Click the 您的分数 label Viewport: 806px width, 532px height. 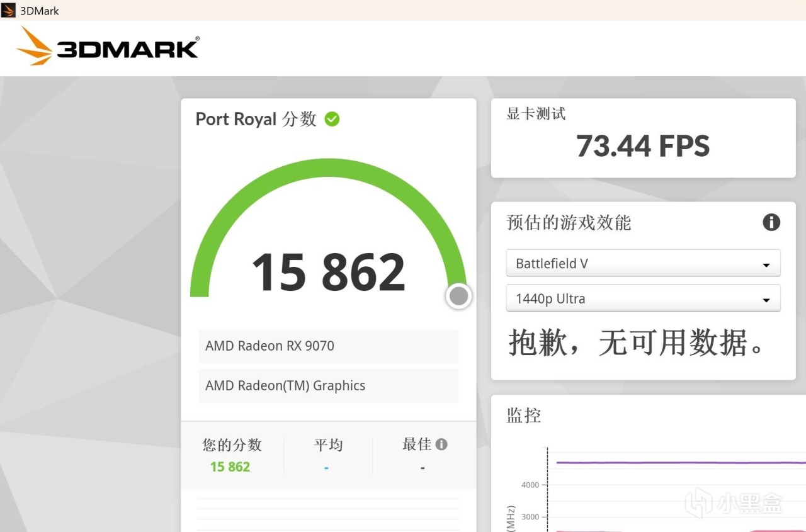click(232, 444)
